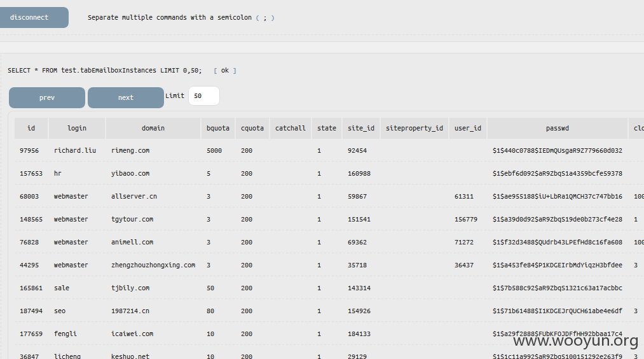Select the id column header
Viewport: 644px width, 359px height.
point(31,129)
